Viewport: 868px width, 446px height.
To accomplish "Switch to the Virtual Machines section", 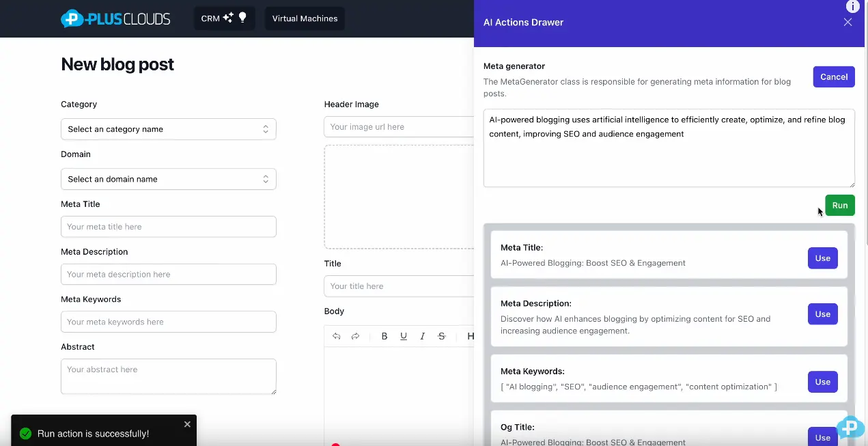I will 305,18.
